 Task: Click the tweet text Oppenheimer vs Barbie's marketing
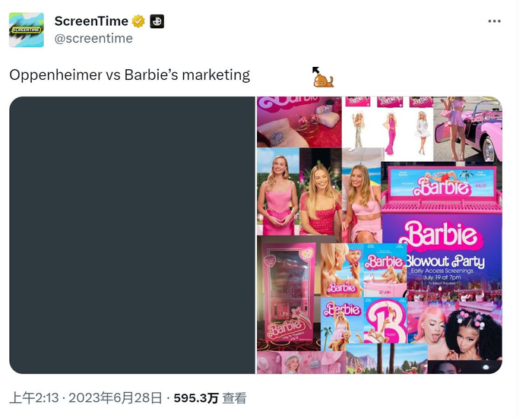tap(130, 75)
